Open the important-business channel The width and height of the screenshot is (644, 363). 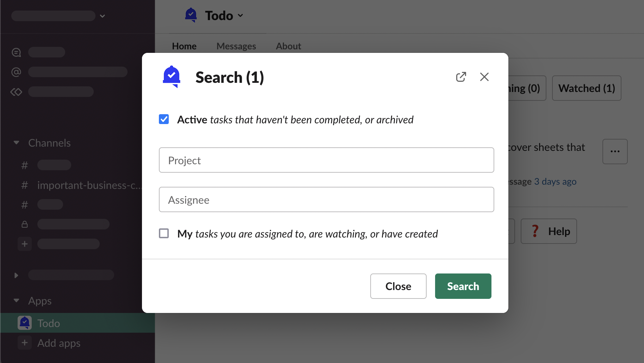tap(88, 185)
